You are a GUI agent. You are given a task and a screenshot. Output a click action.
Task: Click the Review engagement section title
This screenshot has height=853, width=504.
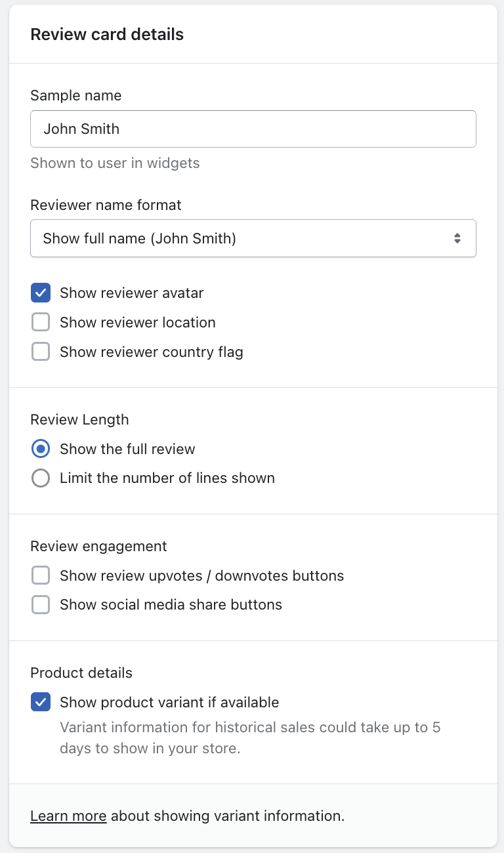click(x=98, y=546)
